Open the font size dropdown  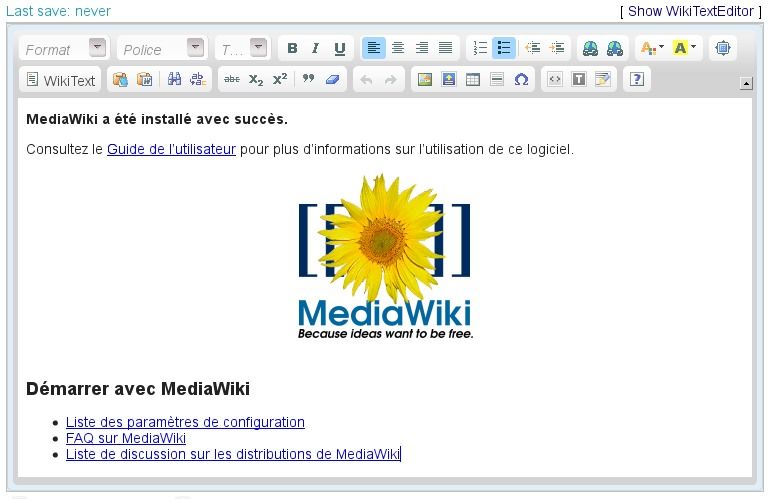point(243,48)
